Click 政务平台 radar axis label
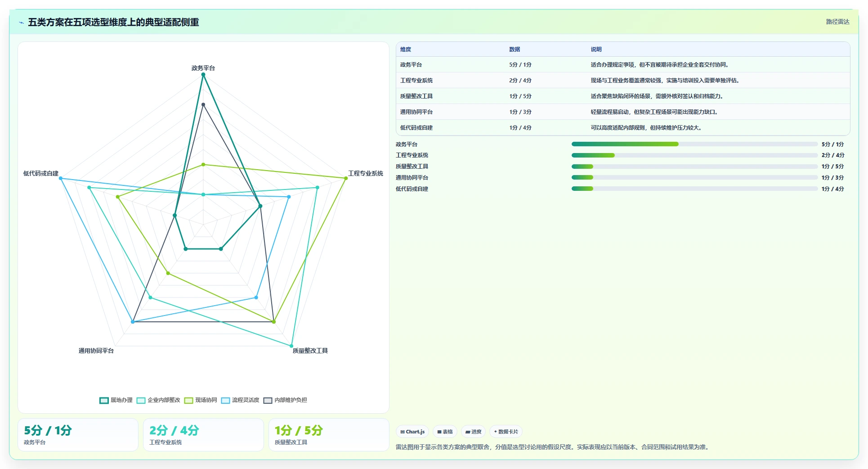The height and width of the screenshot is (469, 868). click(203, 68)
